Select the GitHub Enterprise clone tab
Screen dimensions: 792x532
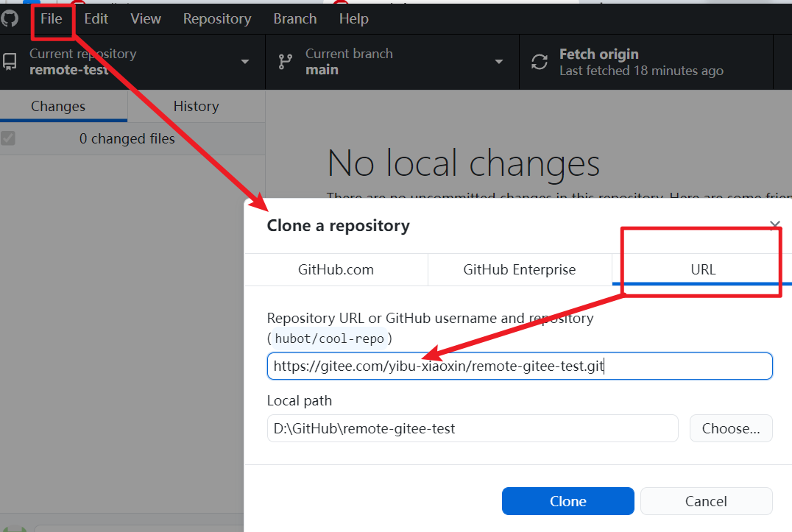(x=519, y=269)
